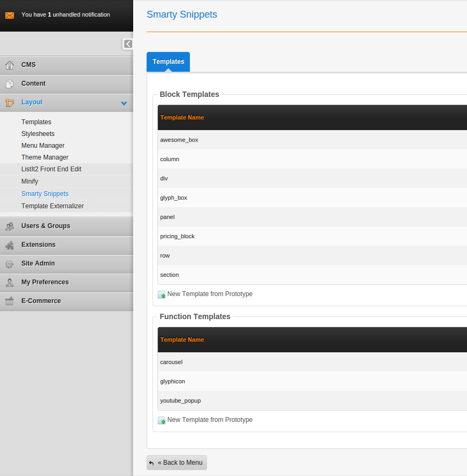Image resolution: width=467 pixels, height=476 pixels.
Task: Open Template Externalizer in the sidebar
Action: (x=52, y=206)
